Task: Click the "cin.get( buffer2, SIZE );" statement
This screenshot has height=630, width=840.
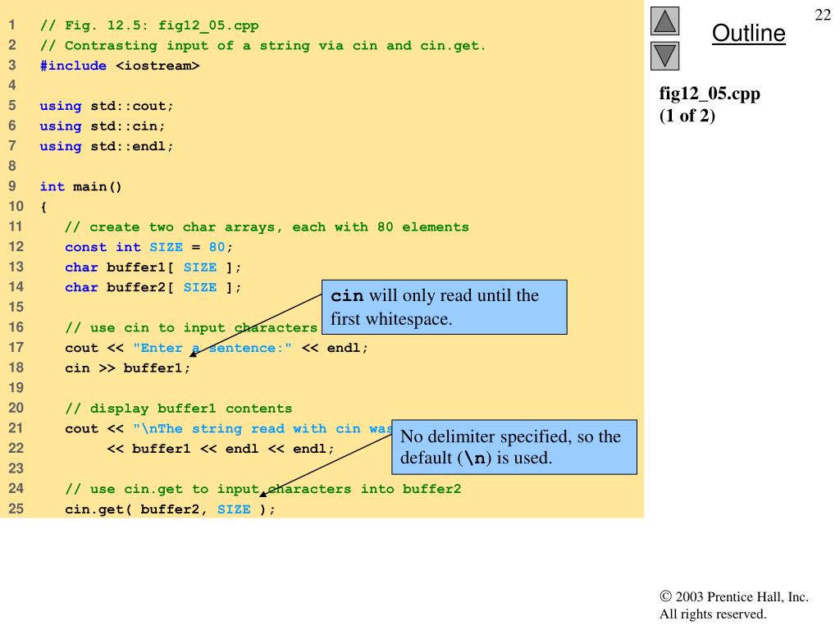Action: click(171, 509)
